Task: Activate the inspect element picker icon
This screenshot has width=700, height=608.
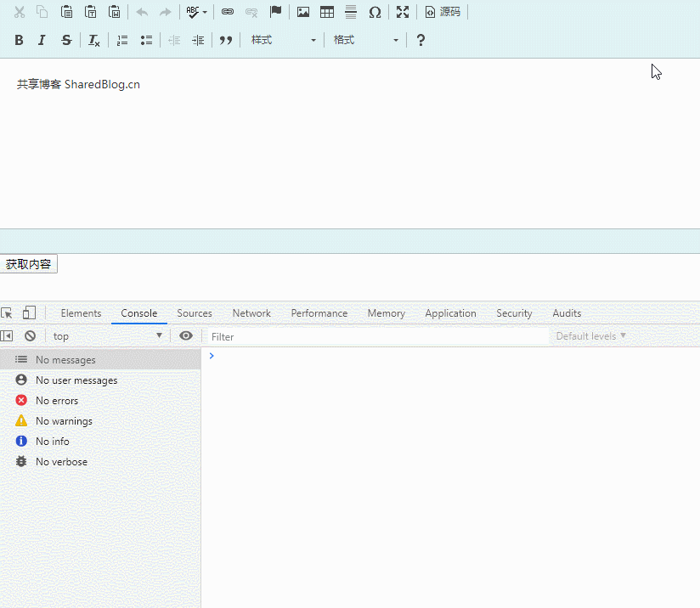Action: pos(7,313)
